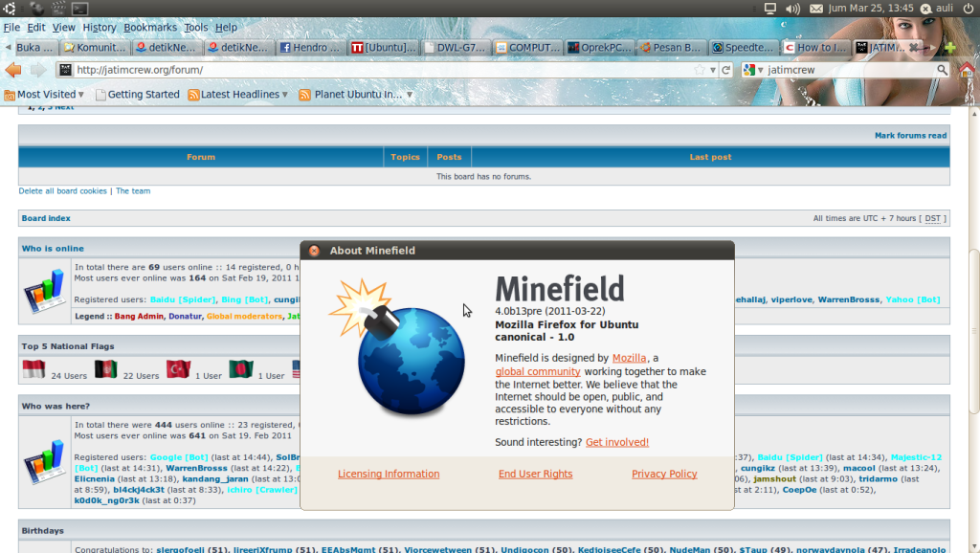The height and width of the screenshot is (553, 980).
Task: Open the Help menu
Action: pyautogui.click(x=226, y=28)
